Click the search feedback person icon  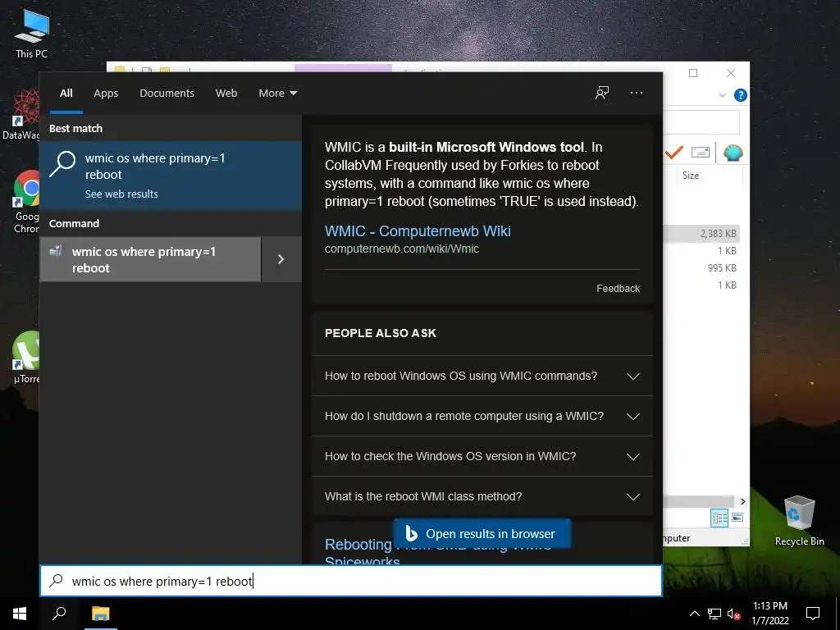602,93
